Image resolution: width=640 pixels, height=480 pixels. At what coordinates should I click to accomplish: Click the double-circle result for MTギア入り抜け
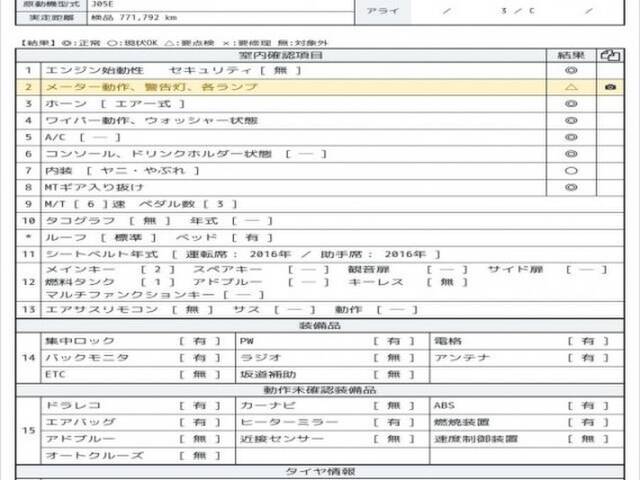571,187
